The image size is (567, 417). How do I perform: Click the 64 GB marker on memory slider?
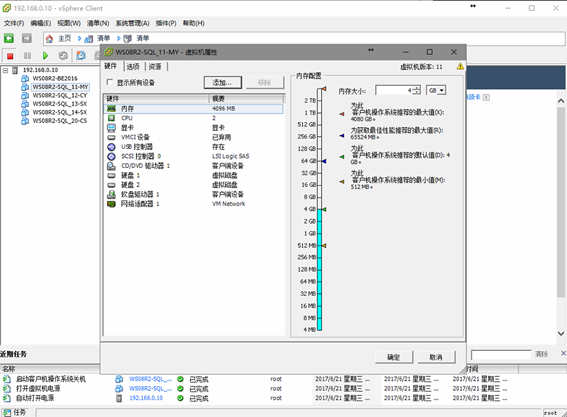point(324,161)
